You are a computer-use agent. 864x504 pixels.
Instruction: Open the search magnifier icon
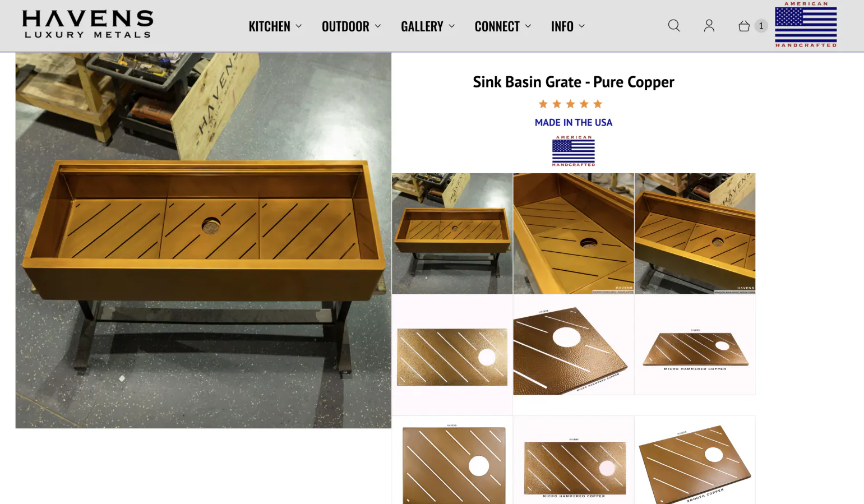(674, 26)
